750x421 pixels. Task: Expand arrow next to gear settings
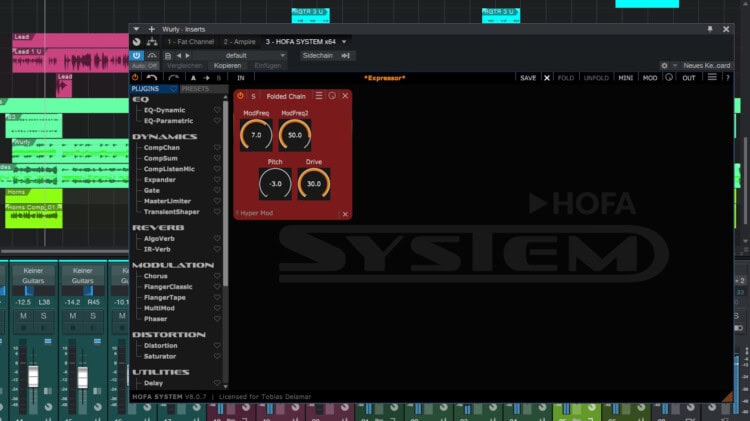tap(675, 66)
